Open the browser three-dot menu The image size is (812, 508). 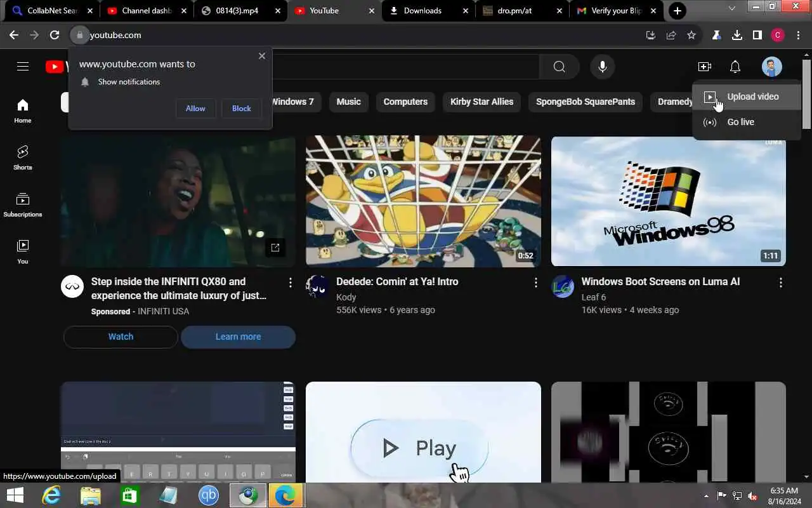pyautogui.click(x=799, y=35)
